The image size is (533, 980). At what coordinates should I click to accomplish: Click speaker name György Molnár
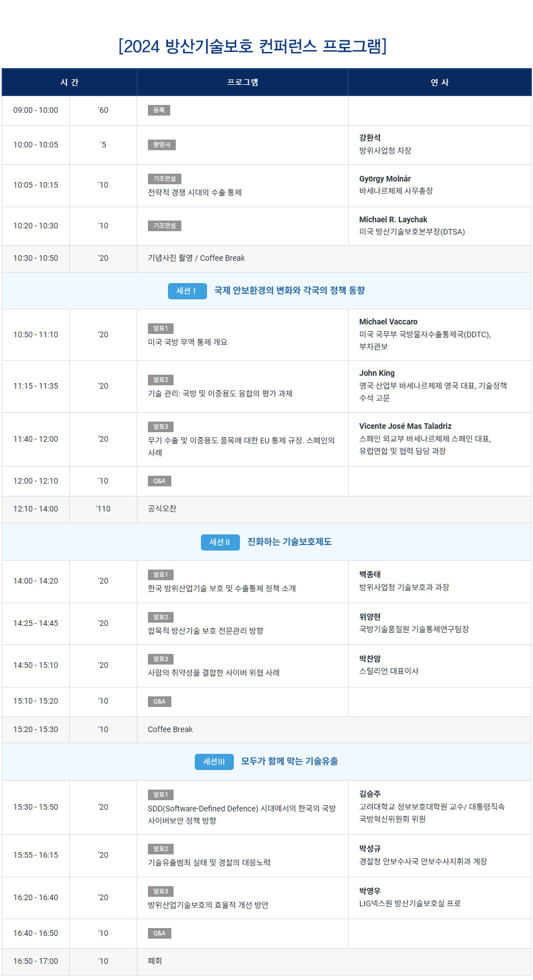point(385,179)
